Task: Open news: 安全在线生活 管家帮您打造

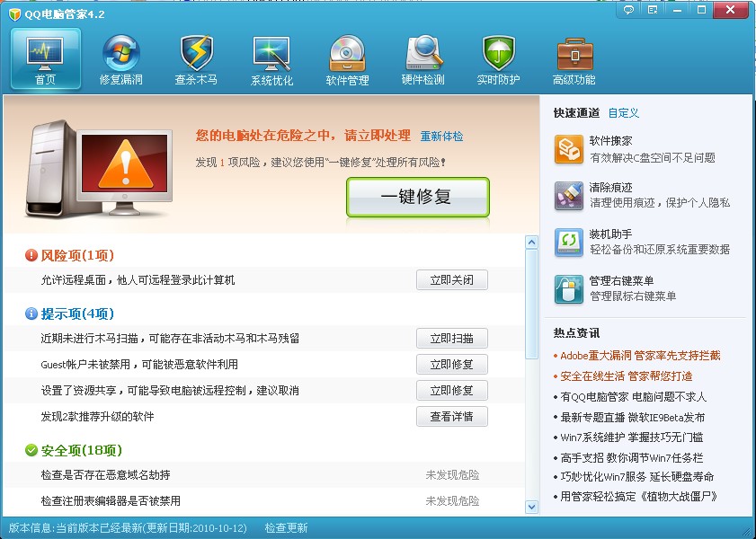Action: (x=627, y=376)
